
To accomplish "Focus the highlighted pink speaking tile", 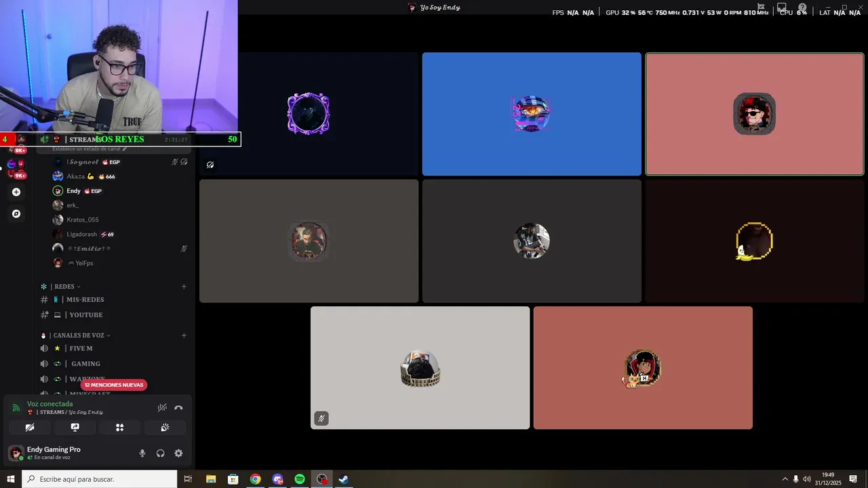I will tap(754, 114).
